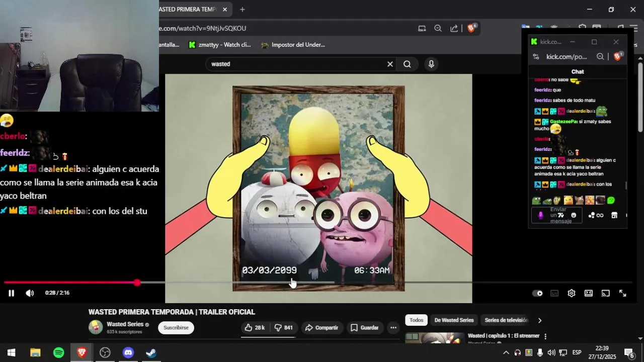Open the Kick chat shop icon
Viewport: 644px width, 362px height.
[x=614, y=215]
